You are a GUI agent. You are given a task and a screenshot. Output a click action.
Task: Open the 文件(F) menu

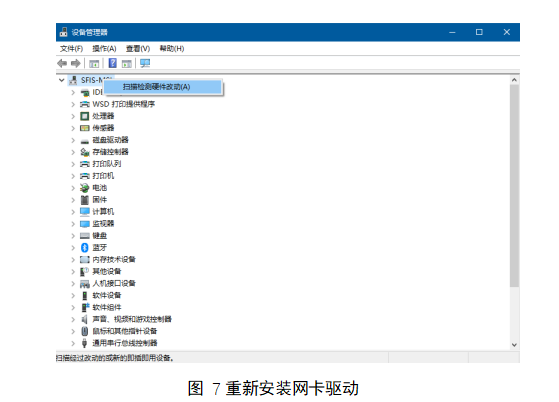pos(71,48)
